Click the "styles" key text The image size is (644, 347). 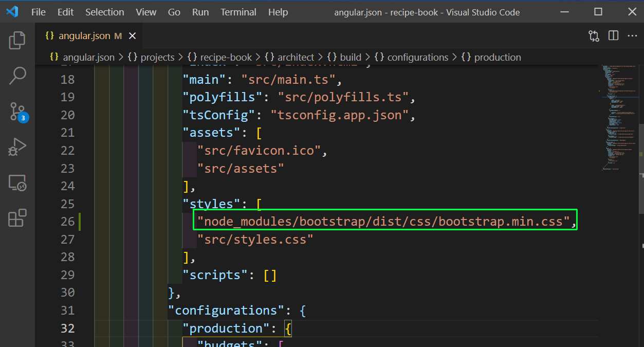click(211, 204)
